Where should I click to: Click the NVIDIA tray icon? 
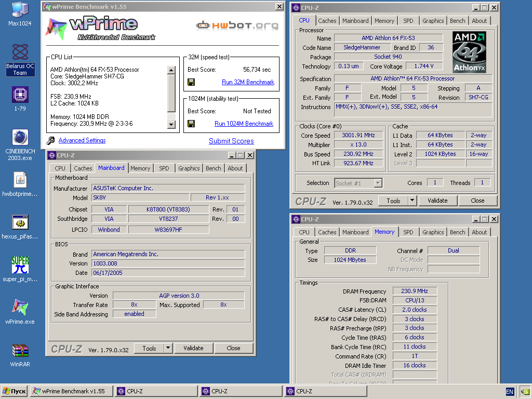(x=525, y=392)
